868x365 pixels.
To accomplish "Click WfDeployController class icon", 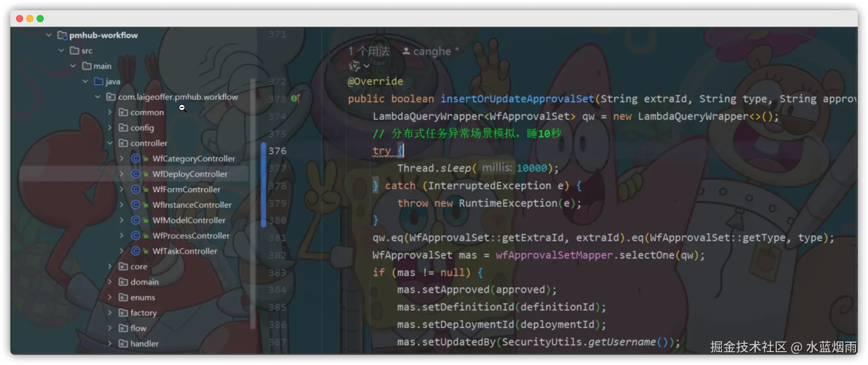I will click(136, 174).
